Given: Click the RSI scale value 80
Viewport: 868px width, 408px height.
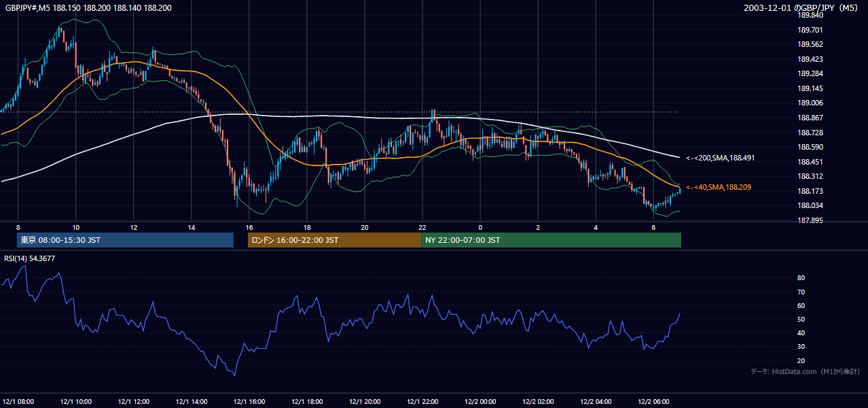Looking at the screenshot, I should [801, 278].
